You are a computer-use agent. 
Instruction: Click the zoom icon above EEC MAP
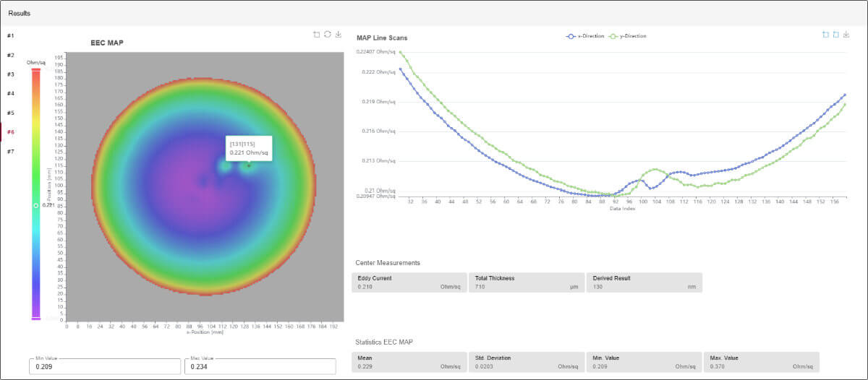pos(316,34)
